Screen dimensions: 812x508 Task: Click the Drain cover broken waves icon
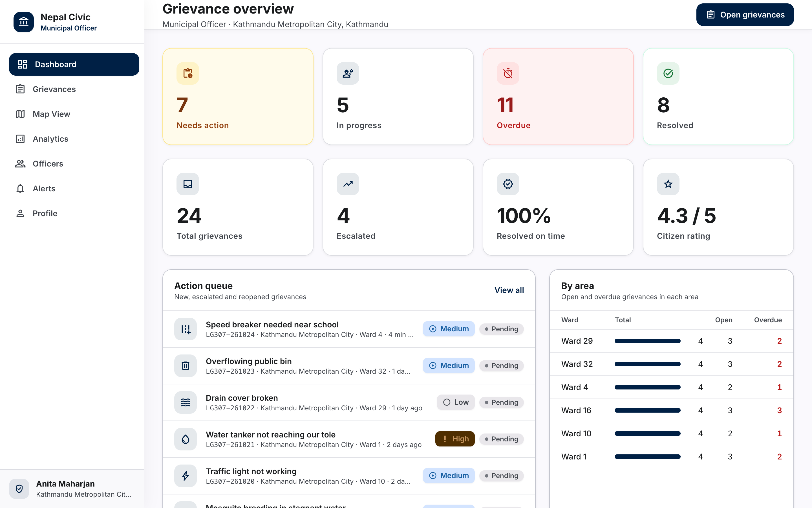click(x=185, y=402)
